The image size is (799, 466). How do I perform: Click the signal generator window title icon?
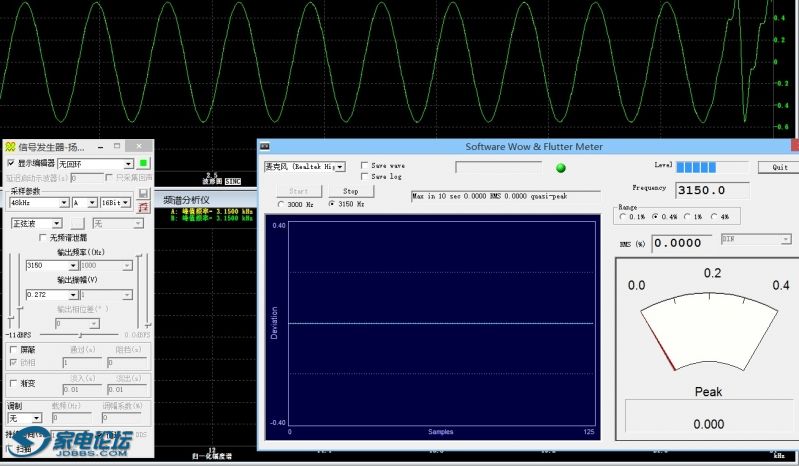pos(10,147)
